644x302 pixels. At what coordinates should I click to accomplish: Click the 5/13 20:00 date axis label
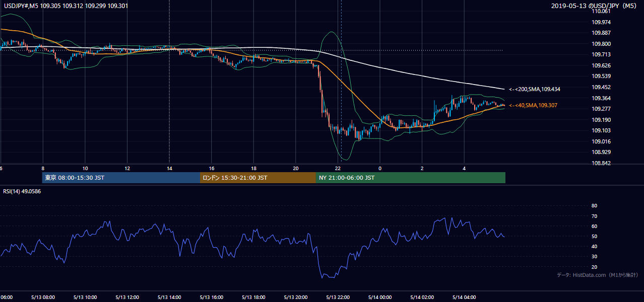[296, 297]
